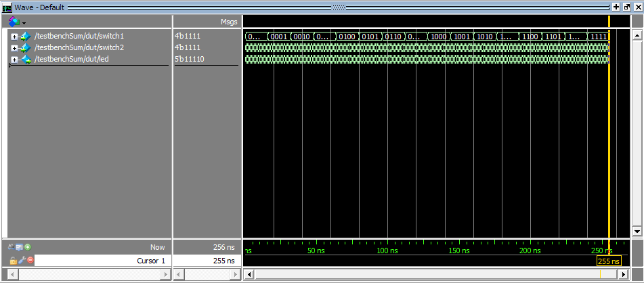Click the Wave window icon in title bar

point(7,6)
